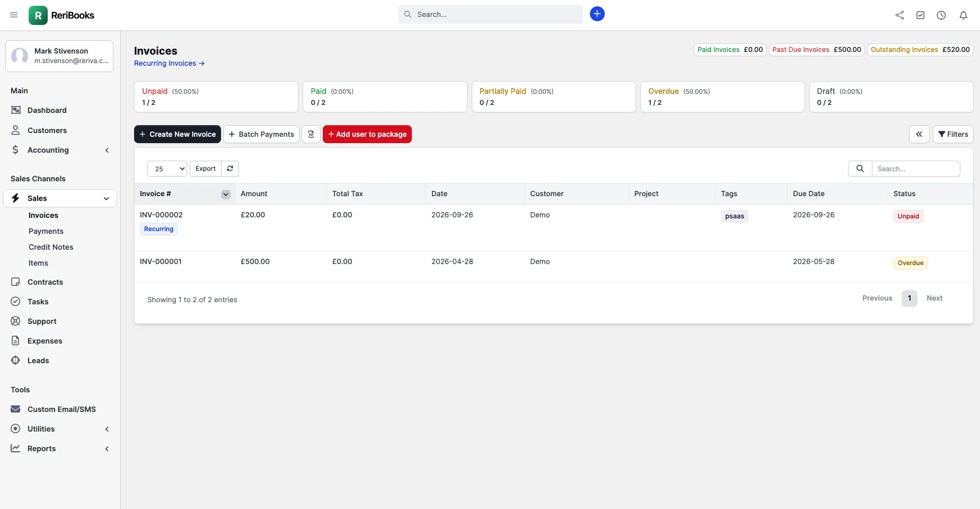The width and height of the screenshot is (980, 509).
Task: Filter by the Draft summary card
Action: [x=891, y=96]
